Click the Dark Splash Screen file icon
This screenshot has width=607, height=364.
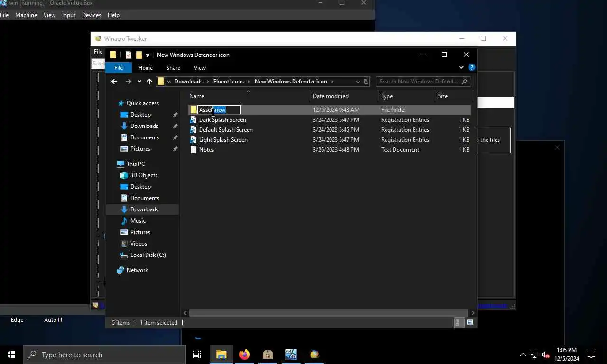193,119
